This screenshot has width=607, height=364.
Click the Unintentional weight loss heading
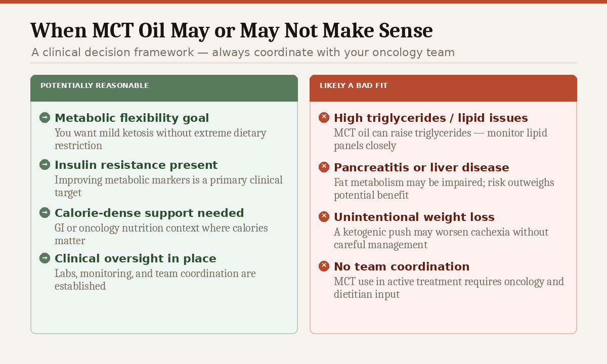click(414, 217)
